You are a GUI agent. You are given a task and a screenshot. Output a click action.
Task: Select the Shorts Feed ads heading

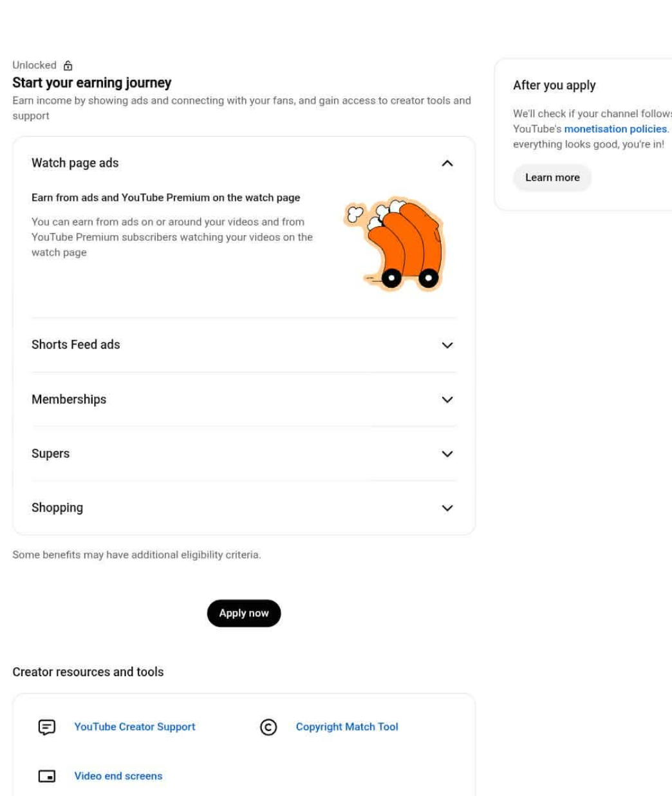point(76,345)
